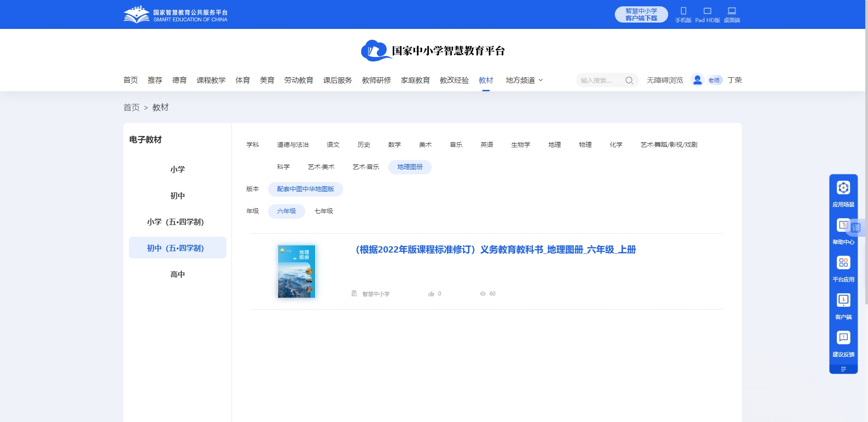Open the 课程教学 navigation tab
This screenshot has height=422, width=868.
click(211, 80)
